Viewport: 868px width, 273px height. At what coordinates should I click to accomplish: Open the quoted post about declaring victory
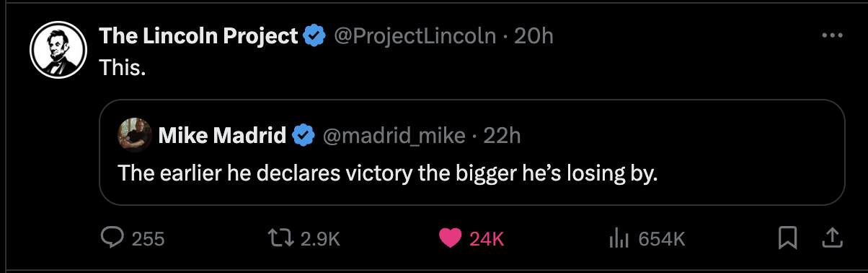[471, 152]
